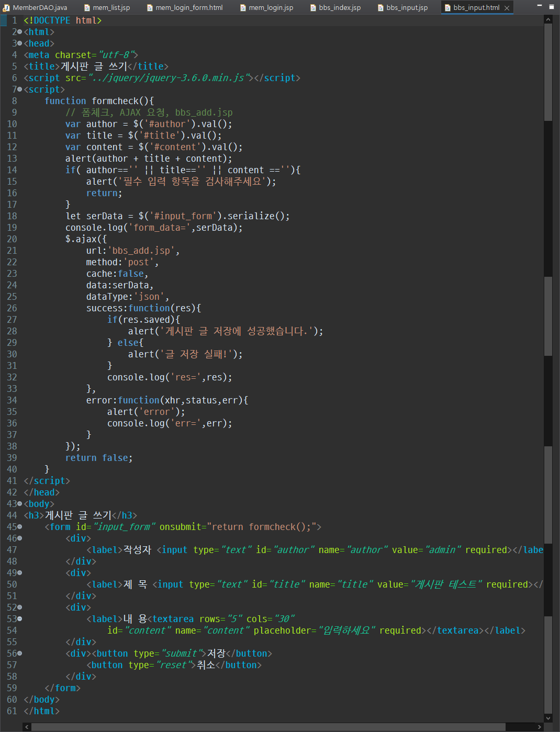
Task: Switch to the bbs_index.jsp tab
Action: (340, 8)
